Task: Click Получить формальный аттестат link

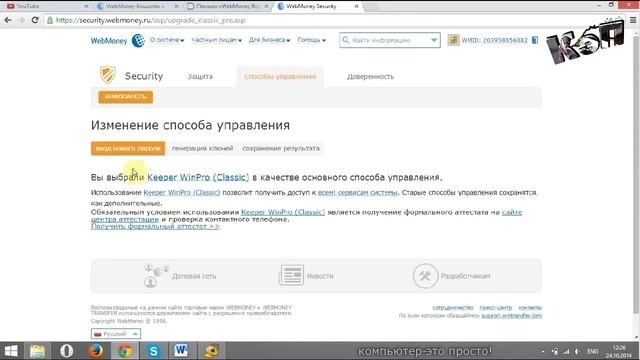Action: point(155,226)
